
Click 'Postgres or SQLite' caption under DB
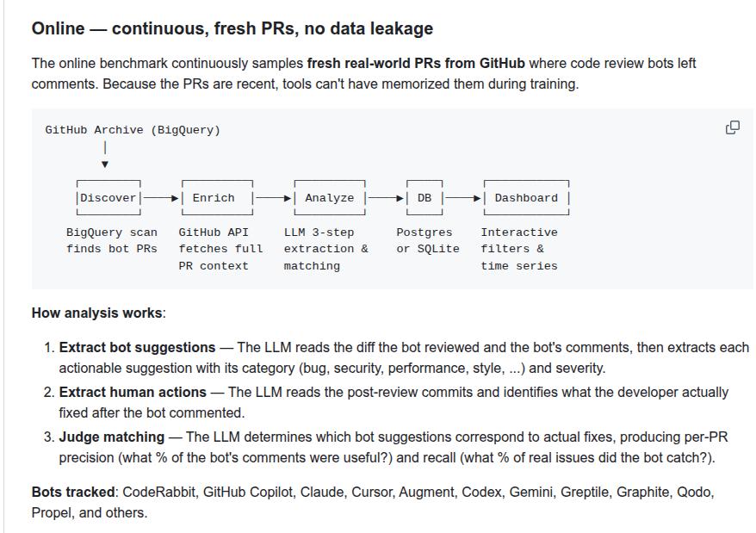428,240
